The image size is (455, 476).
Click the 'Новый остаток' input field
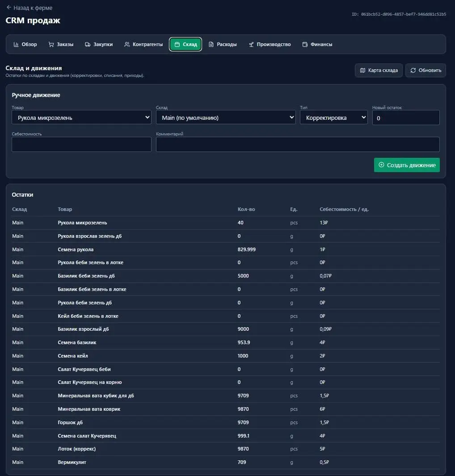coord(406,118)
